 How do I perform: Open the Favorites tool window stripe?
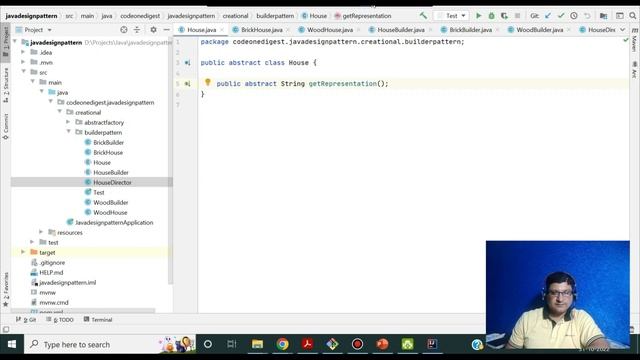pos(6,289)
